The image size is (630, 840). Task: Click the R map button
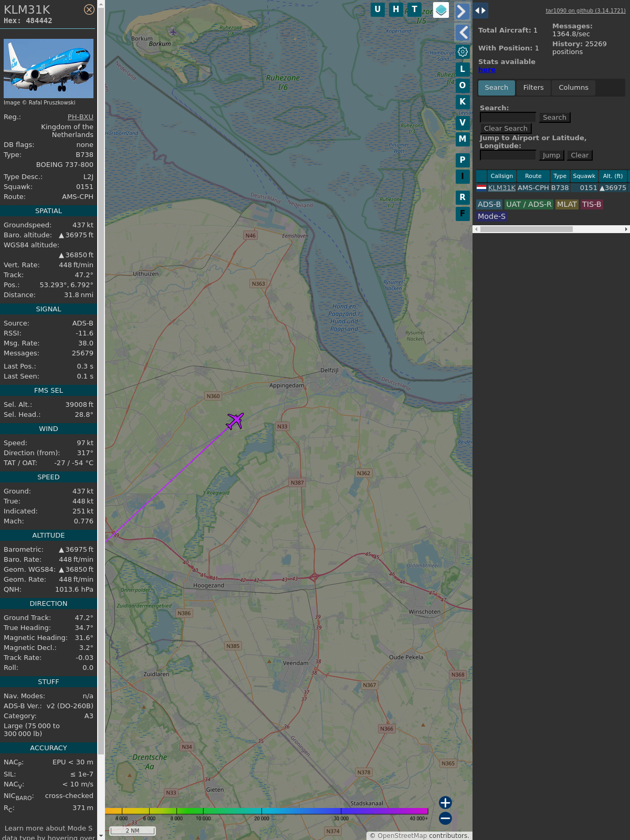[x=463, y=197]
